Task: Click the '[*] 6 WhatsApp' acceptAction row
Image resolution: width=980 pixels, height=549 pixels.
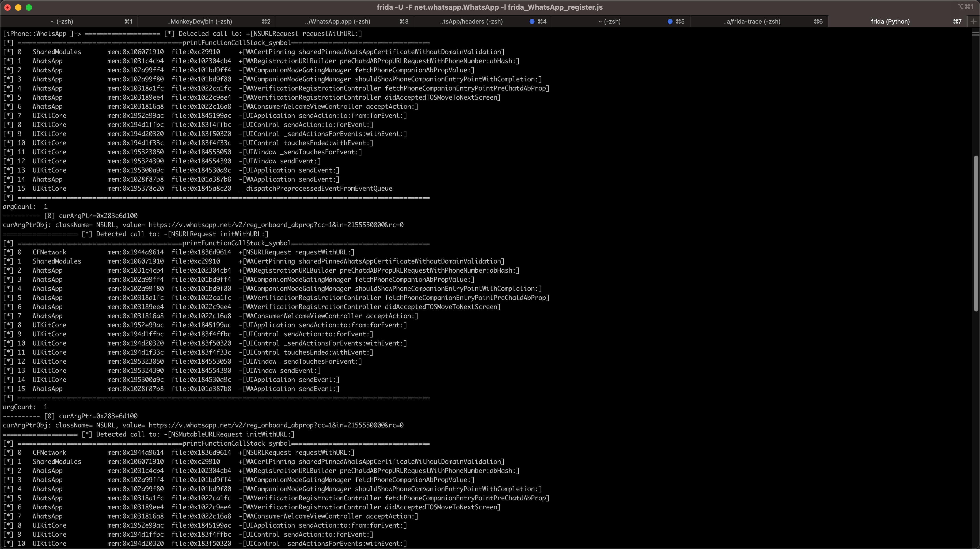Action: [210, 106]
